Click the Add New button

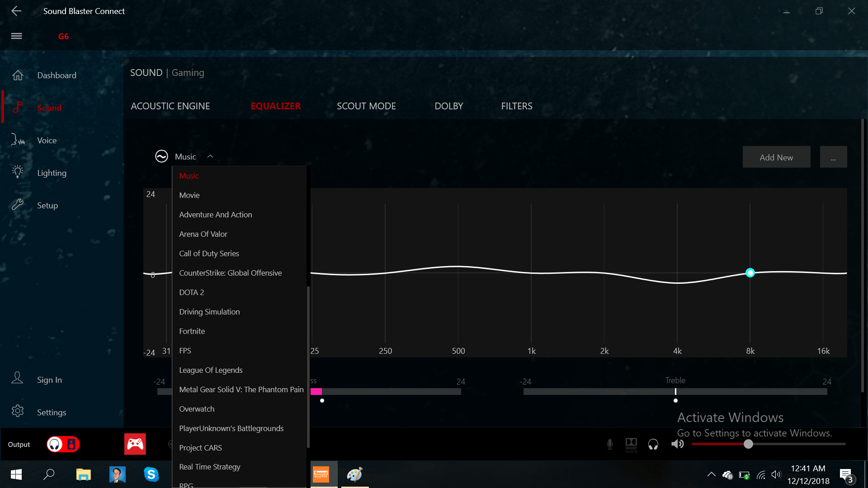pyautogui.click(x=776, y=157)
